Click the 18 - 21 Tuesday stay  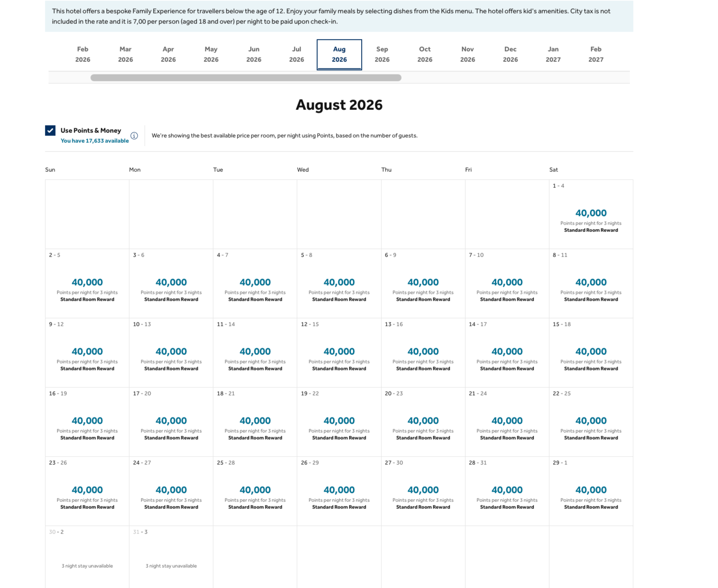click(255, 422)
